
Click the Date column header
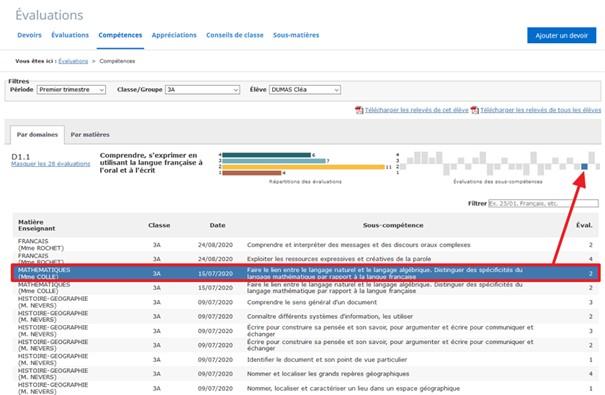(x=217, y=225)
